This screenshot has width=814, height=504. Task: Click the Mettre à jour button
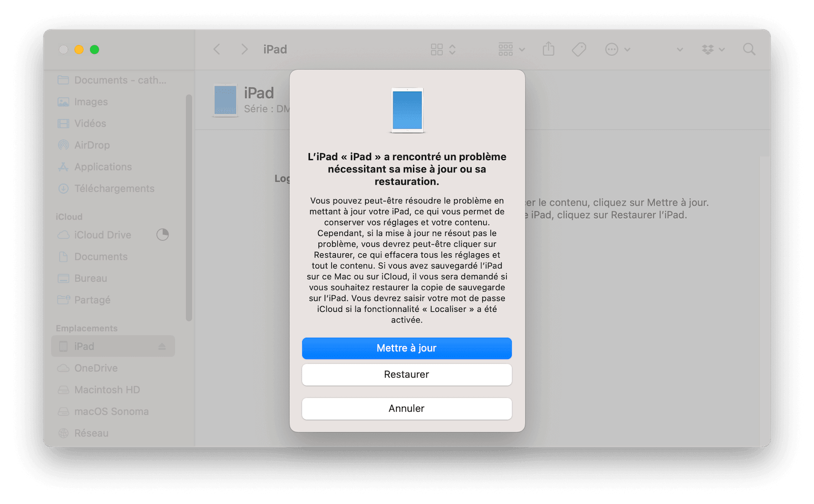tap(406, 348)
